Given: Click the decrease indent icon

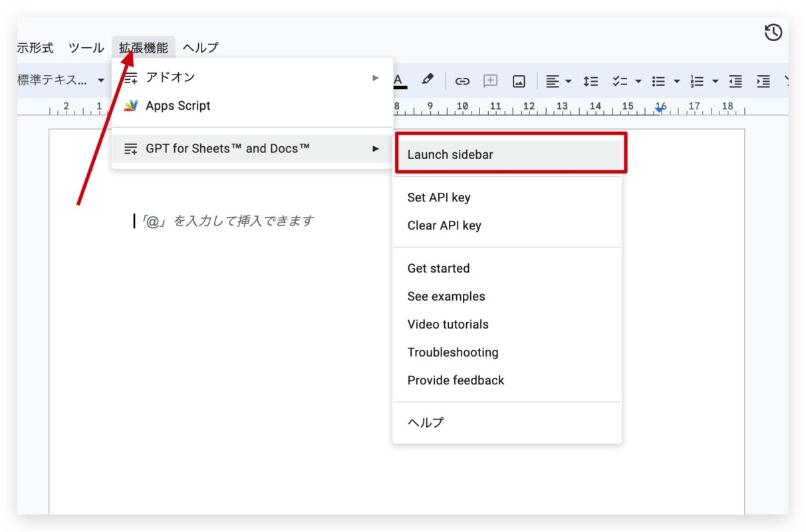Looking at the screenshot, I should click(736, 81).
